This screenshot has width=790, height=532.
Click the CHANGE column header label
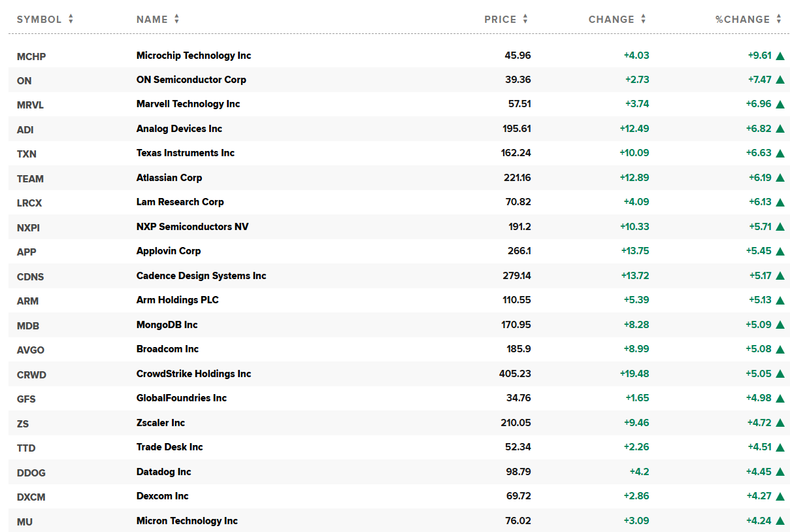(x=612, y=20)
